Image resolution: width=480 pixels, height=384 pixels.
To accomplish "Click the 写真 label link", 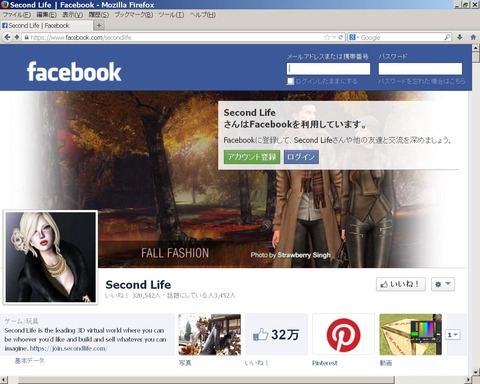I will (x=185, y=363).
